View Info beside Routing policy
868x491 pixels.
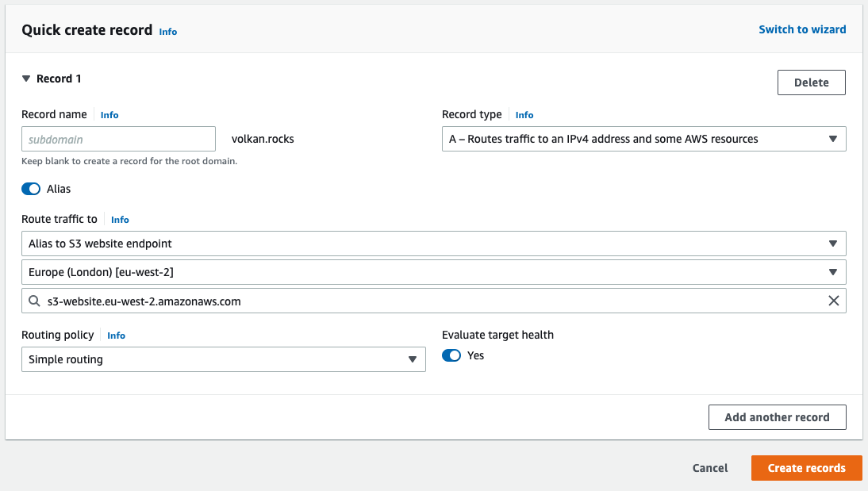click(116, 336)
